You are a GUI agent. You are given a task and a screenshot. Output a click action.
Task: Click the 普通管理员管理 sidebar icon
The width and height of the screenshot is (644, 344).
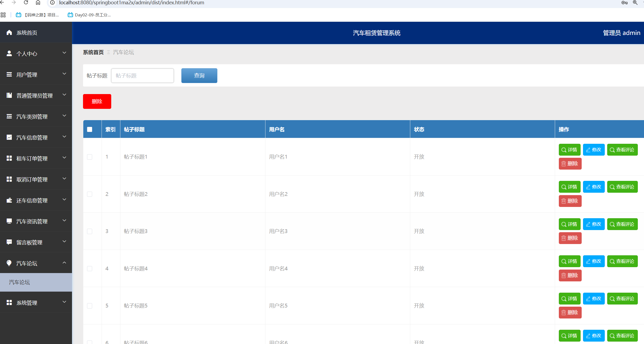coord(9,95)
